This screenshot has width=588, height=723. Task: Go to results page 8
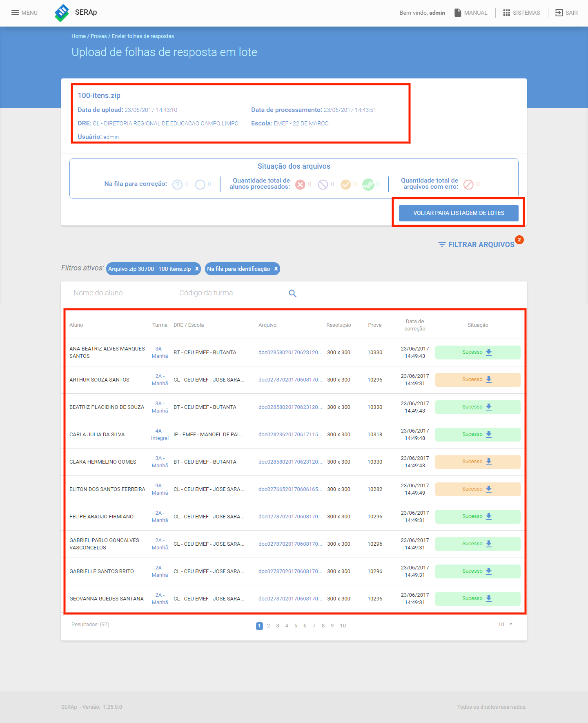point(323,626)
